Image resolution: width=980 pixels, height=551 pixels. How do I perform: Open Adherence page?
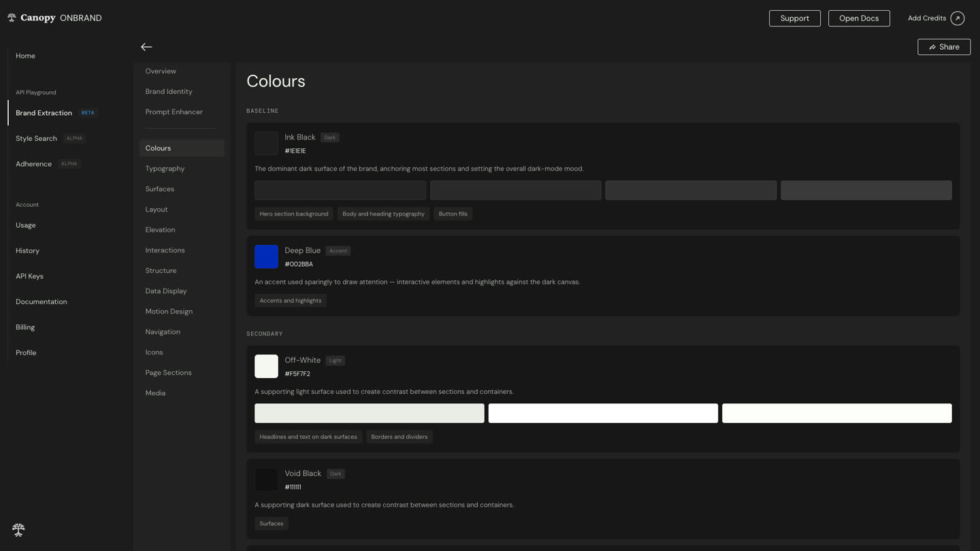[33, 164]
